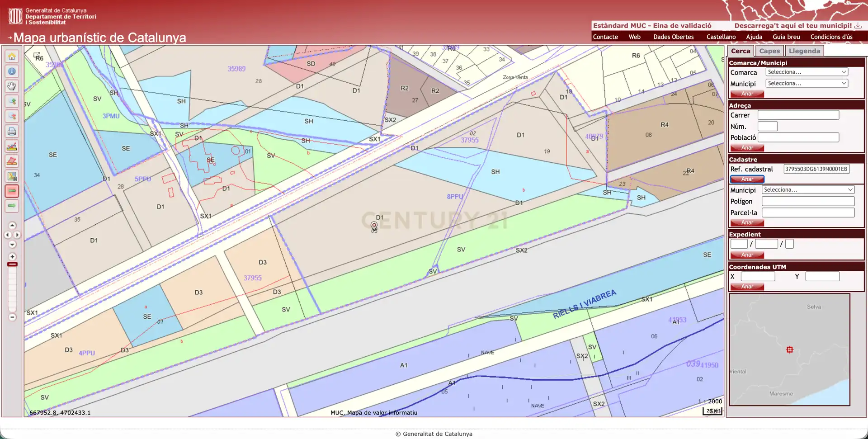Click the 667952.8, 4702433.1 coordinates readout
The image size is (868, 439).
click(60, 413)
